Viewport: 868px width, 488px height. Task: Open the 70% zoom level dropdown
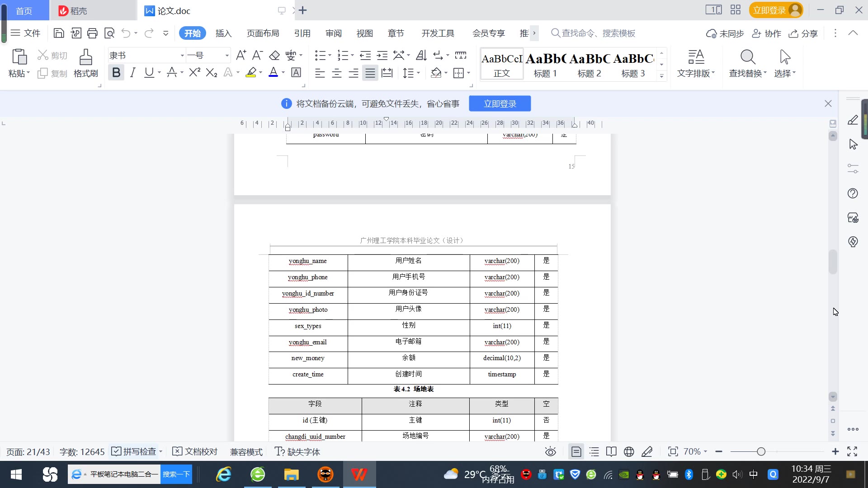click(x=695, y=451)
